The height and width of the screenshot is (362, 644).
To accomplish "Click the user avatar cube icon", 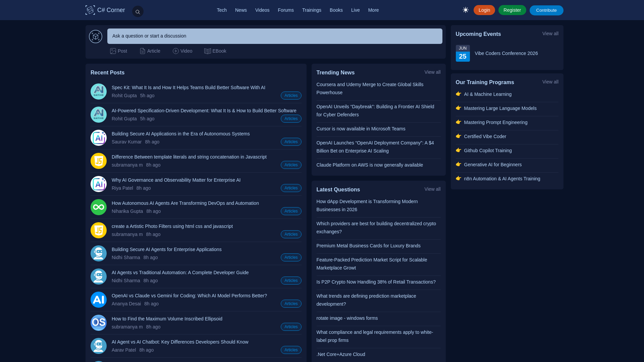I will (96, 37).
